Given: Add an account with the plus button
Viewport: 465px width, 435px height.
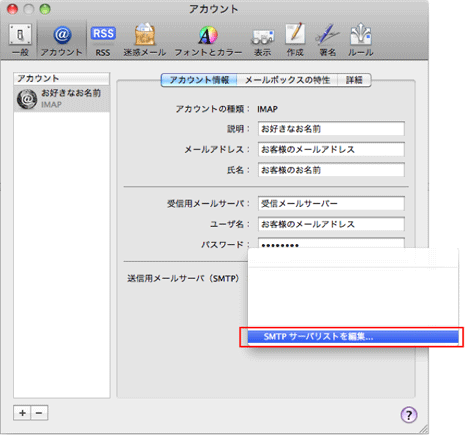Looking at the screenshot, I should (22, 413).
